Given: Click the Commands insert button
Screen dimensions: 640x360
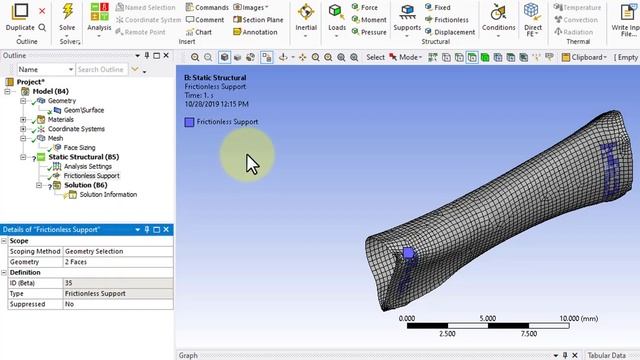Looking at the screenshot, I should [x=207, y=7].
